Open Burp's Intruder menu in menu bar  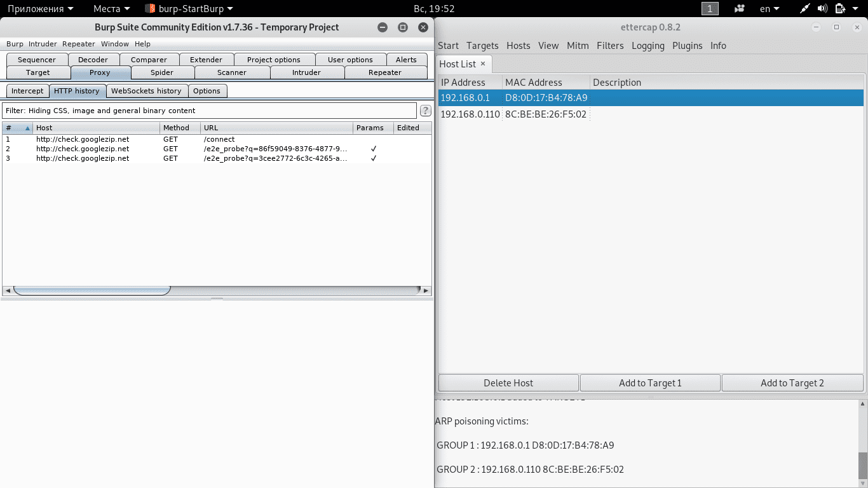pyautogui.click(x=43, y=44)
